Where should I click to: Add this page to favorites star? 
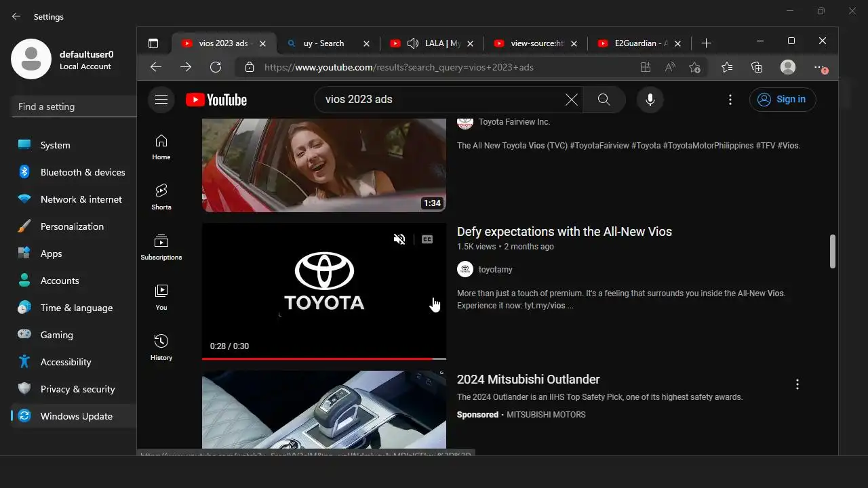(x=694, y=67)
